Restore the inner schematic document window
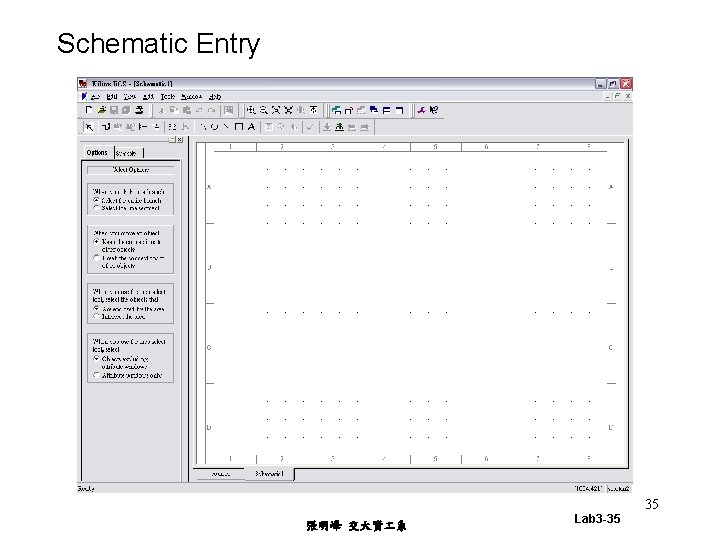This screenshot has width=720, height=540. [x=618, y=96]
